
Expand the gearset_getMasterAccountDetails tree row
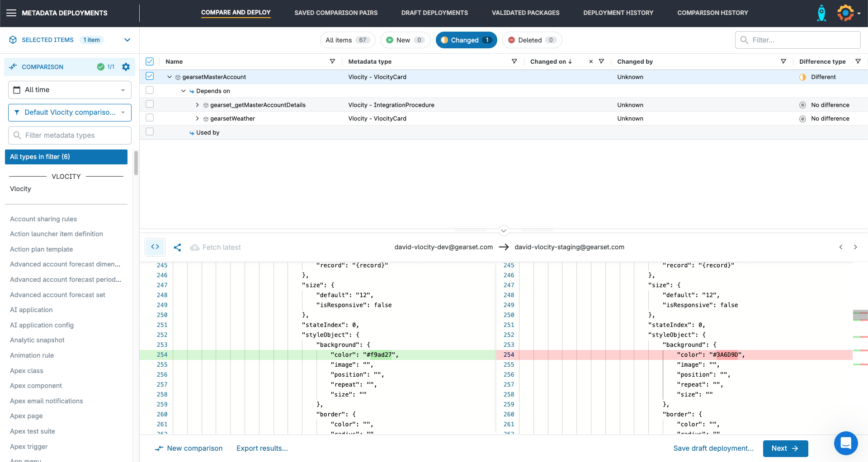pyautogui.click(x=197, y=105)
